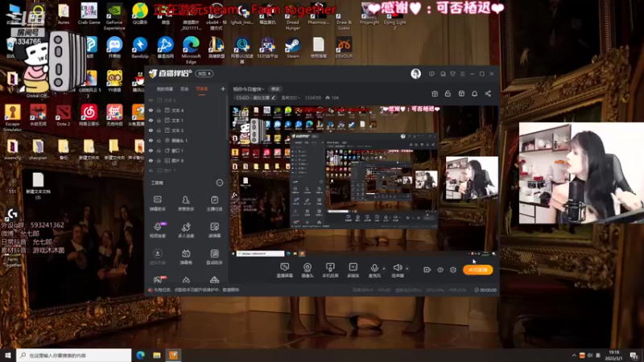Image resolution: width=644 pixels, height=362 pixels.
Task: Open the phone screen casting source
Action: 330,270
